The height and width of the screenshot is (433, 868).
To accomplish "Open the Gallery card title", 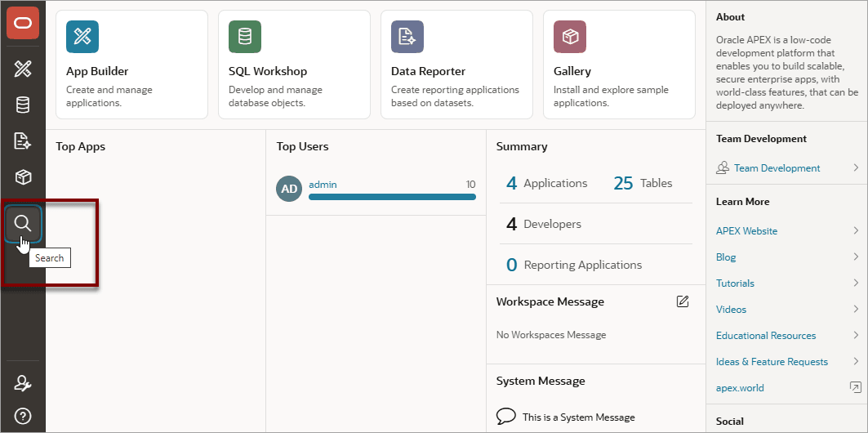I will point(572,71).
